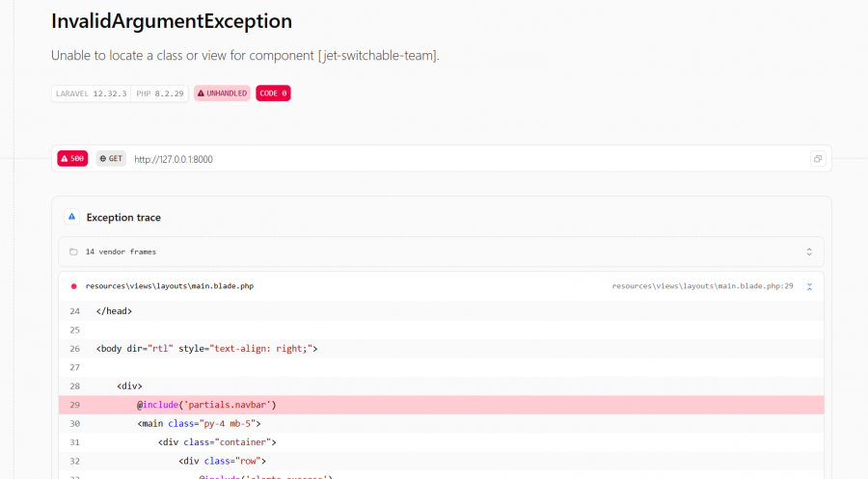
Task: Collapse the main.blade.php frame code snippet
Action: (x=809, y=286)
